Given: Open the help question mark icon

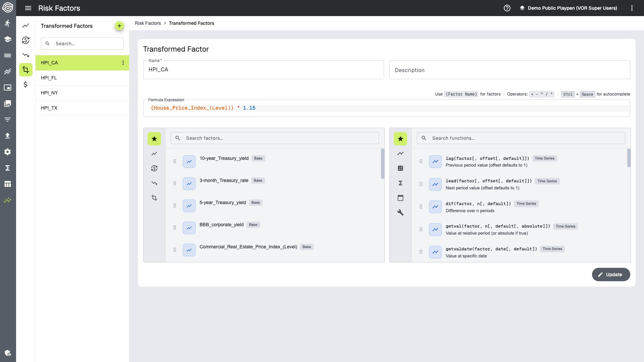Looking at the screenshot, I should (507, 8).
